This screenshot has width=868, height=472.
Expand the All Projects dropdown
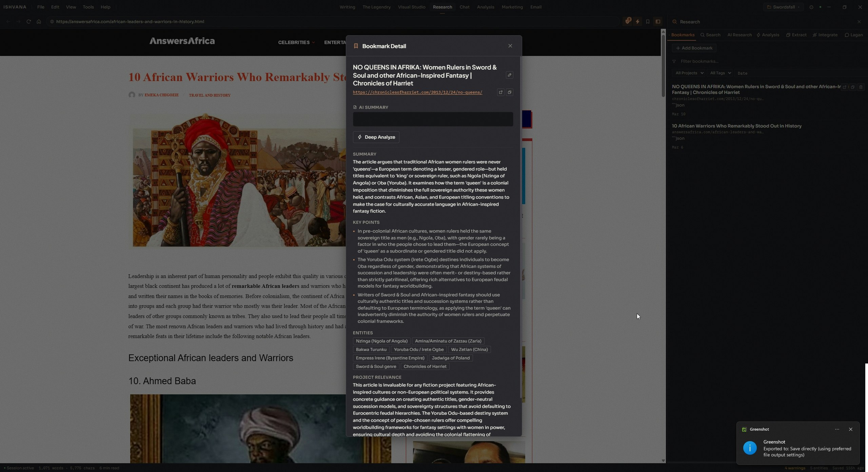(689, 73)
